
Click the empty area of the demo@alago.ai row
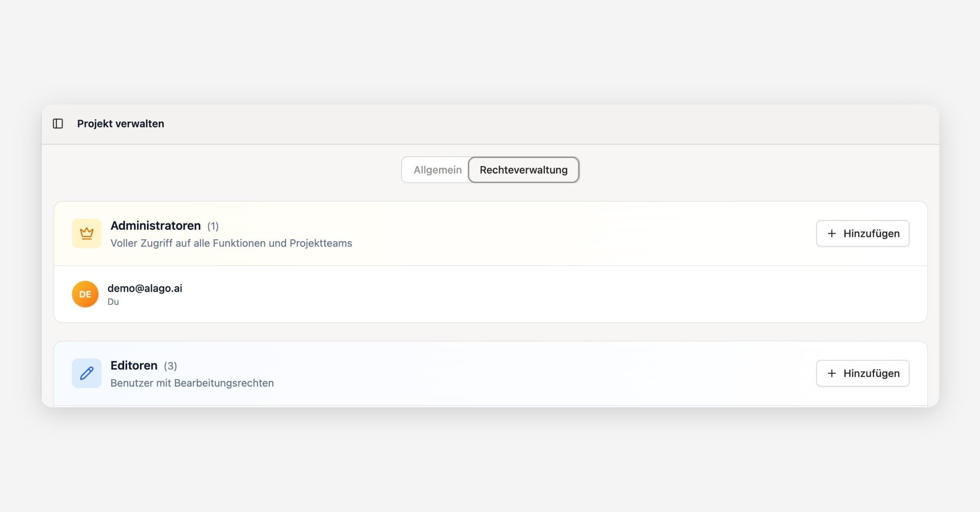click(x=531, y=294)
